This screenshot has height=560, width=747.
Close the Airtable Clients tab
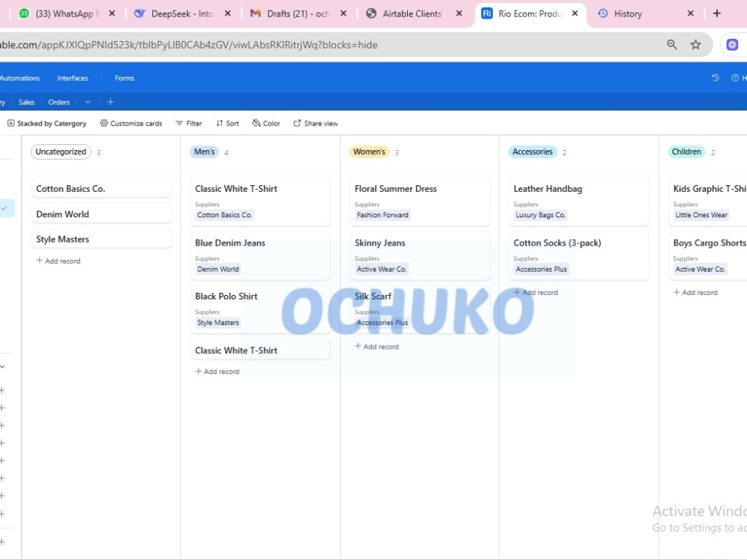tap(459, 13)
